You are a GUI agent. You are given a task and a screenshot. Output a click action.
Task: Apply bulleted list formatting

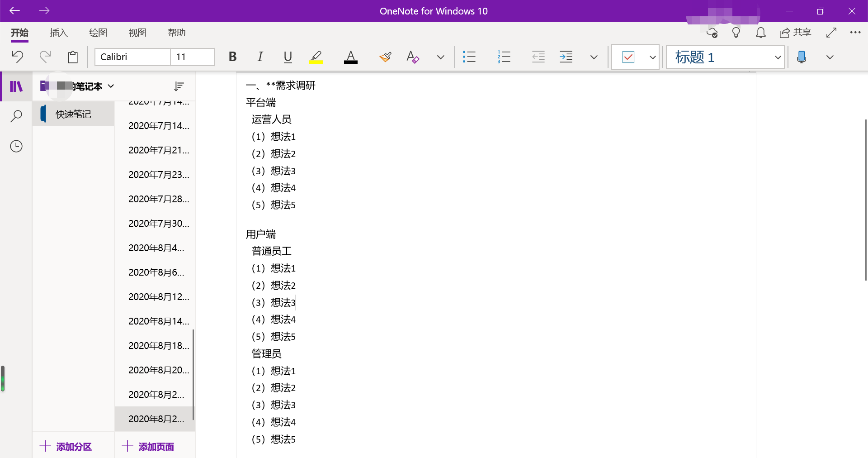tap(469, 57)
